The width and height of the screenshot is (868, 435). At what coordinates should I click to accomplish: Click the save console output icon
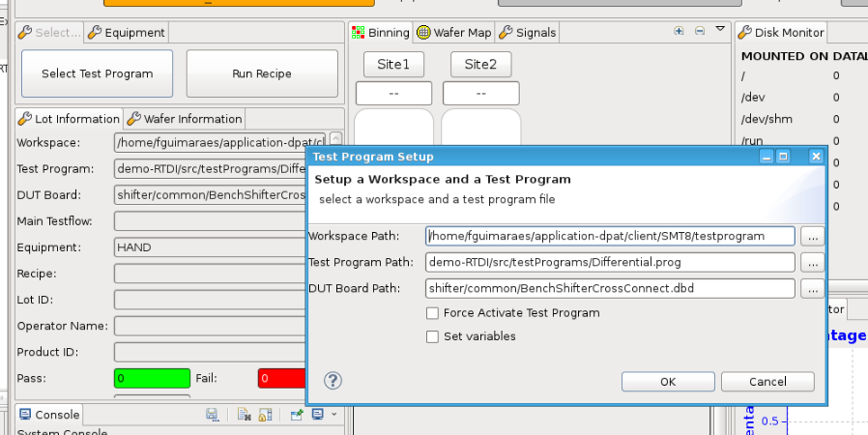coord(212,415)
